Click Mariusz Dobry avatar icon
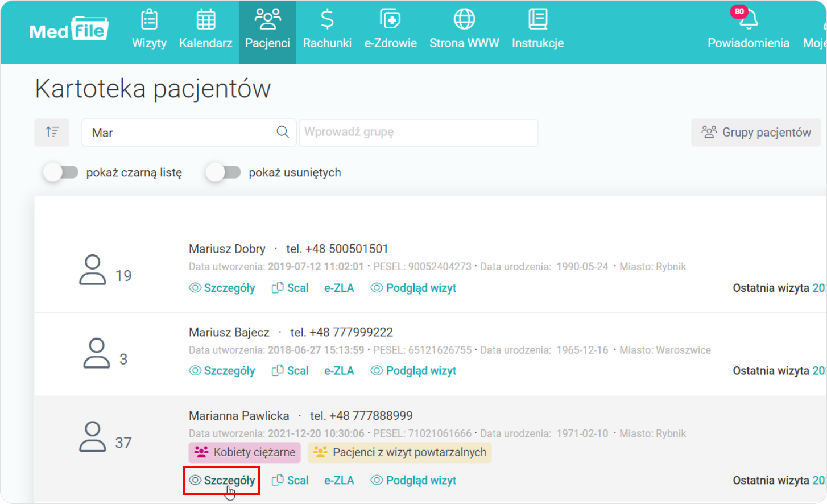827x504 pixels. tap(92, 270)
